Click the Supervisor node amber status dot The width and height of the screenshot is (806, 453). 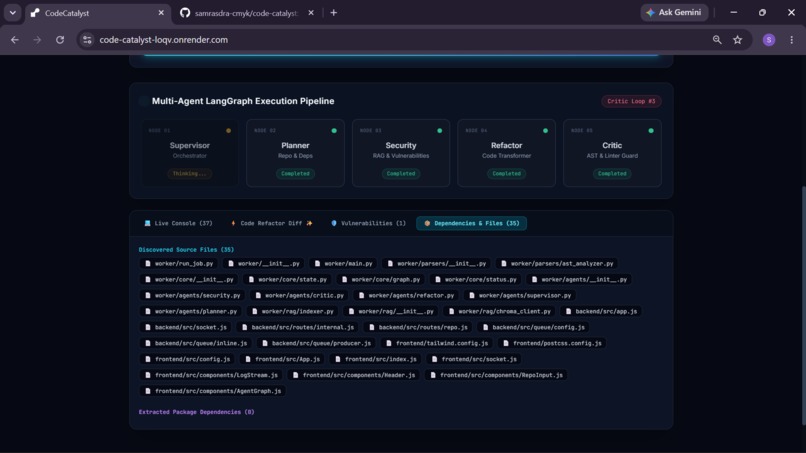[x=228, y=131]
